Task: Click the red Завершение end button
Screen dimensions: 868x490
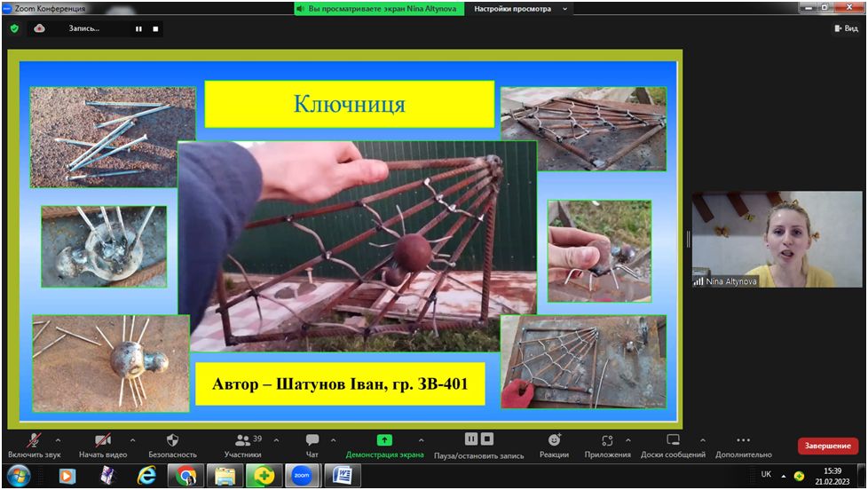Action: pyautogui.click(x=827, y=446)
